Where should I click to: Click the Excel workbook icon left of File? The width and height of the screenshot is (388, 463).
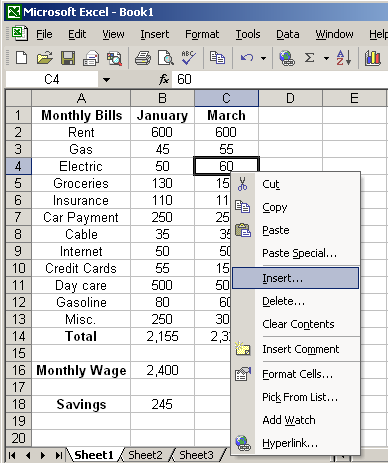pos(20,34)
